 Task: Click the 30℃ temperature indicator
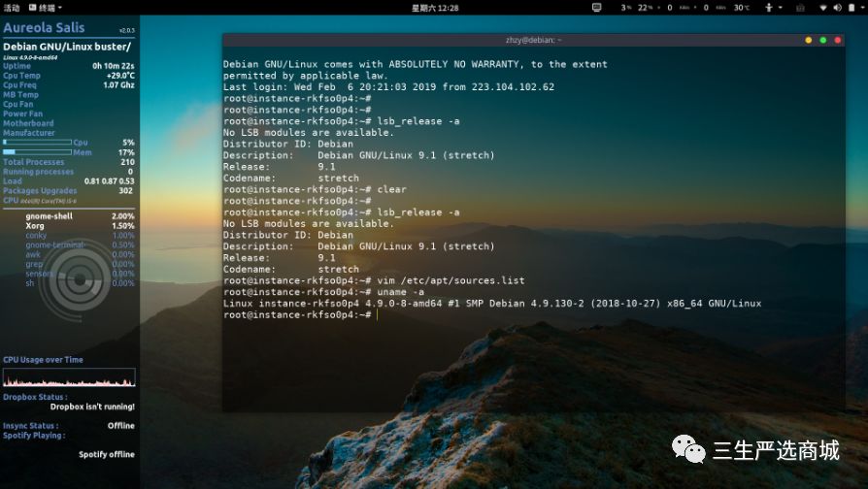(742, 8)
